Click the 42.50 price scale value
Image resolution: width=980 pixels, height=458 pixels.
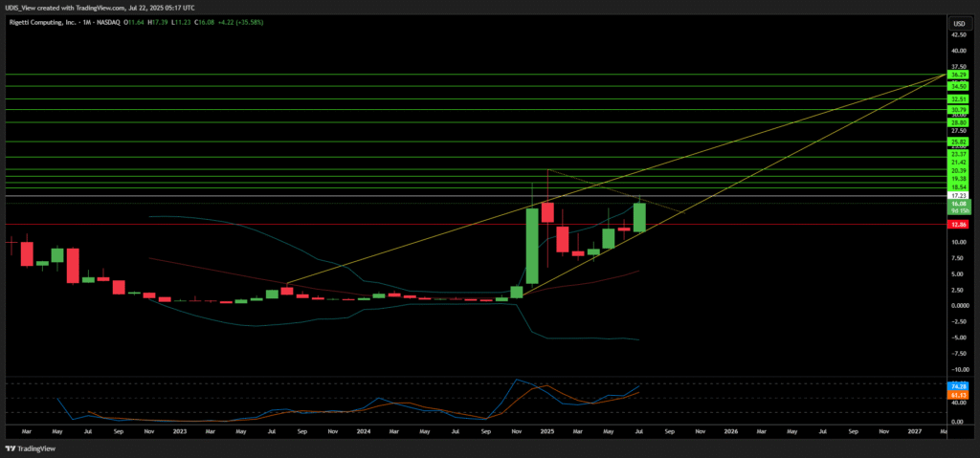click(958, 35)
